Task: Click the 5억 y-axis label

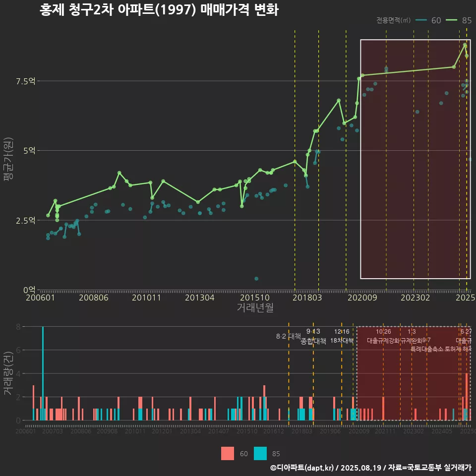Action: click(x=29, y=151)
